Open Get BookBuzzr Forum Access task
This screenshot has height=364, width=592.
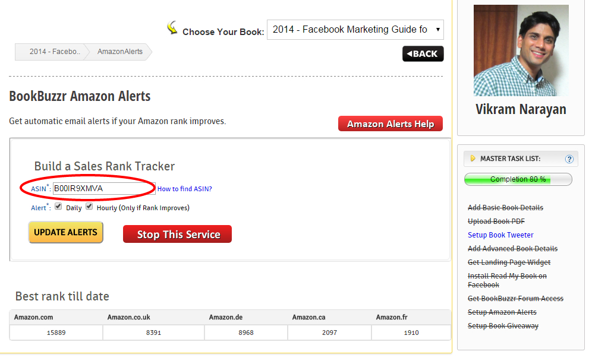(x=515, y=298)
